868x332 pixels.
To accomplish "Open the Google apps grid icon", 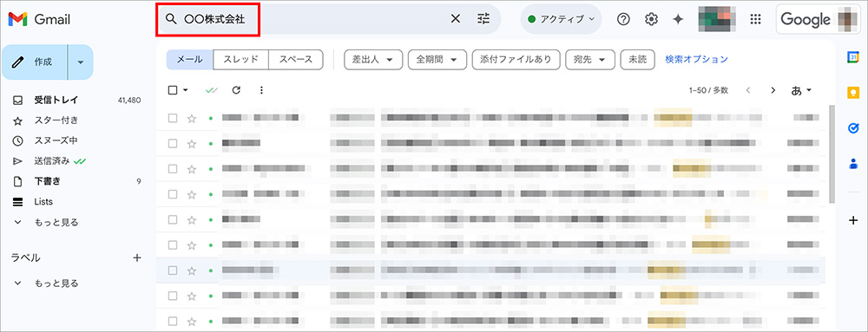I will pyautogui.click(x=755, y=19).
